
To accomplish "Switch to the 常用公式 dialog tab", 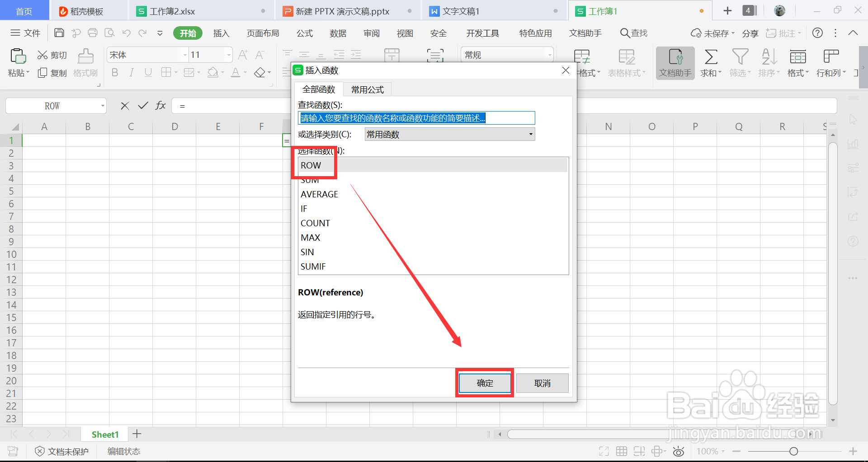I will (x=367, y=89).
